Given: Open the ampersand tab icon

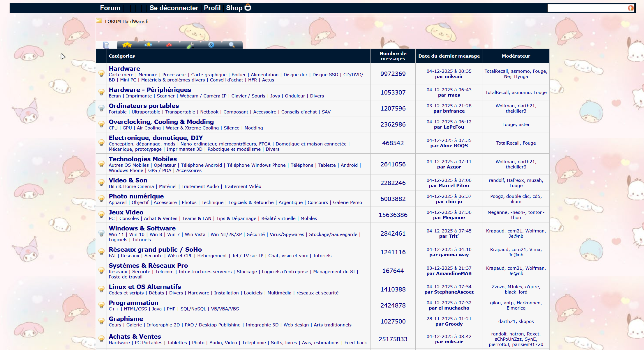Looking at the screenshot, I should [211, 45].
